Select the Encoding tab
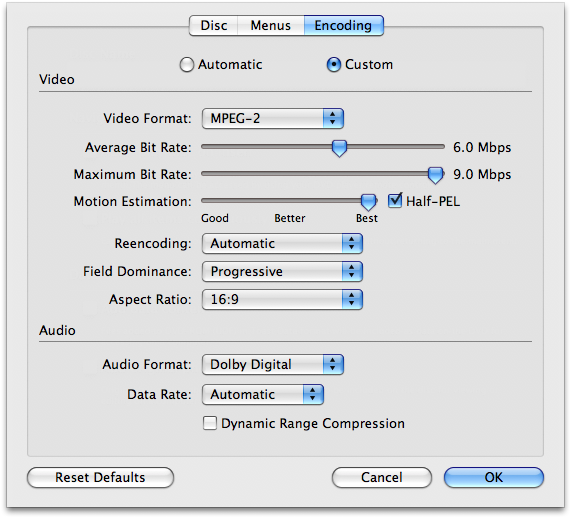The image size is (571, 518). [343, 25]
